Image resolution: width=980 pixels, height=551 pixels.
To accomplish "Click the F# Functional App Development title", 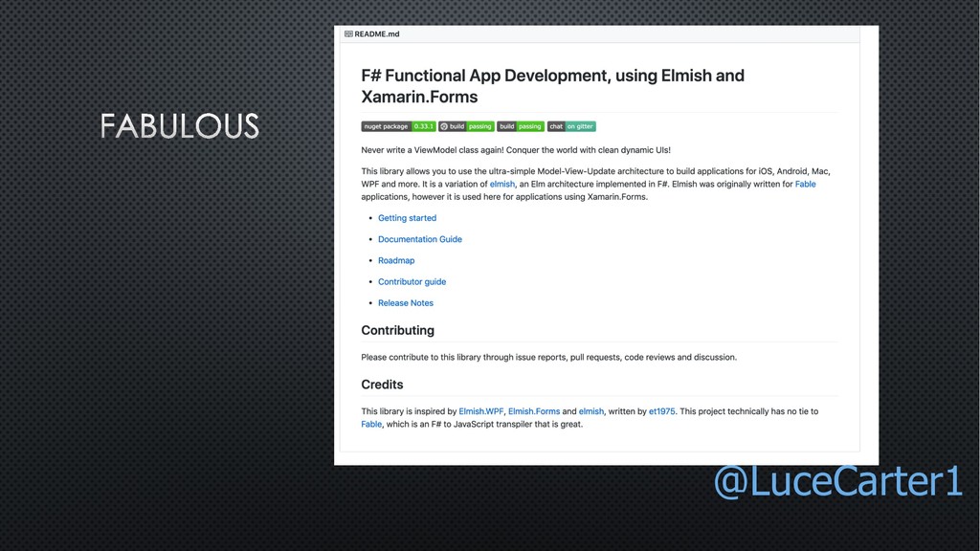I will 552,86.
